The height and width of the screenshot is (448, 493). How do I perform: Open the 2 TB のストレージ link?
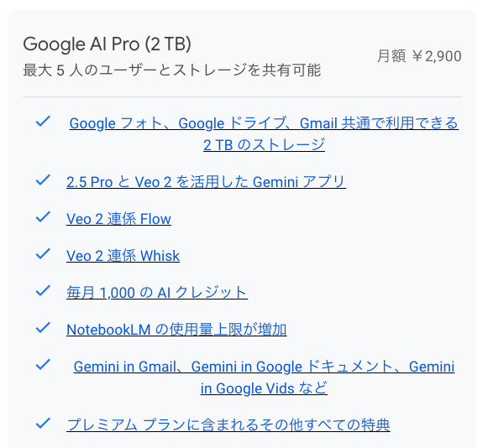[264, 145]
